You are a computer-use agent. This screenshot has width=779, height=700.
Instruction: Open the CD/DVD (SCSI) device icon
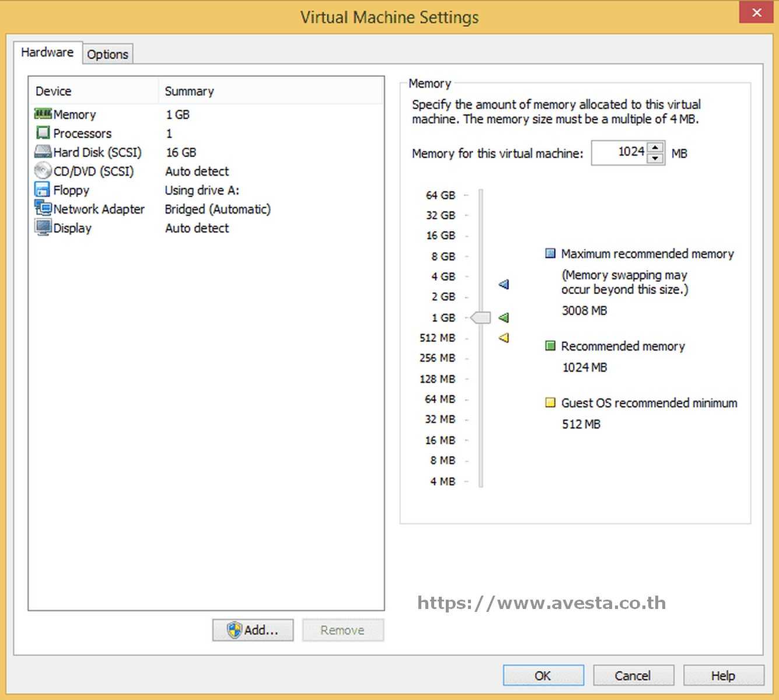pyautogui.click(x=43, y=170)
